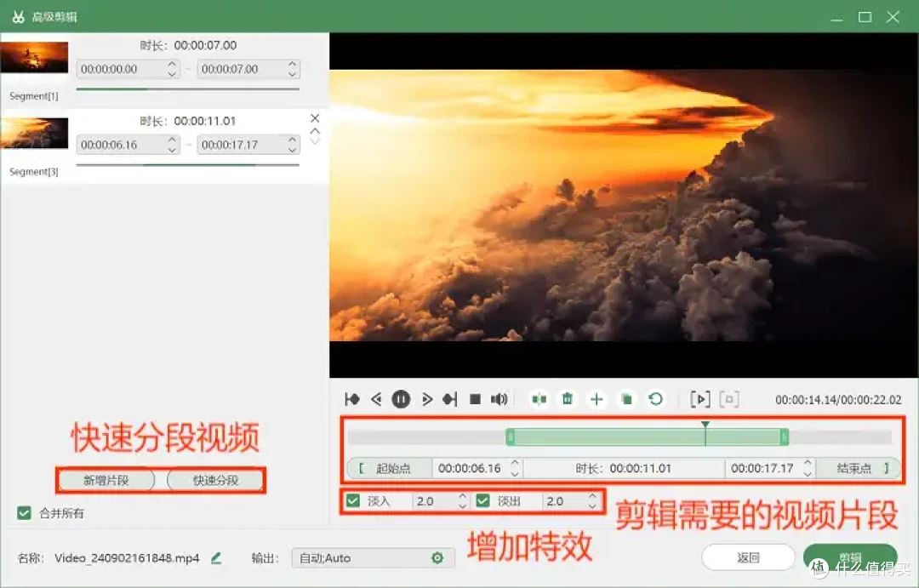This screenshot has width=919, height=588.
Task: Click the green reset circular arrow icon
Action: [656, 399]
